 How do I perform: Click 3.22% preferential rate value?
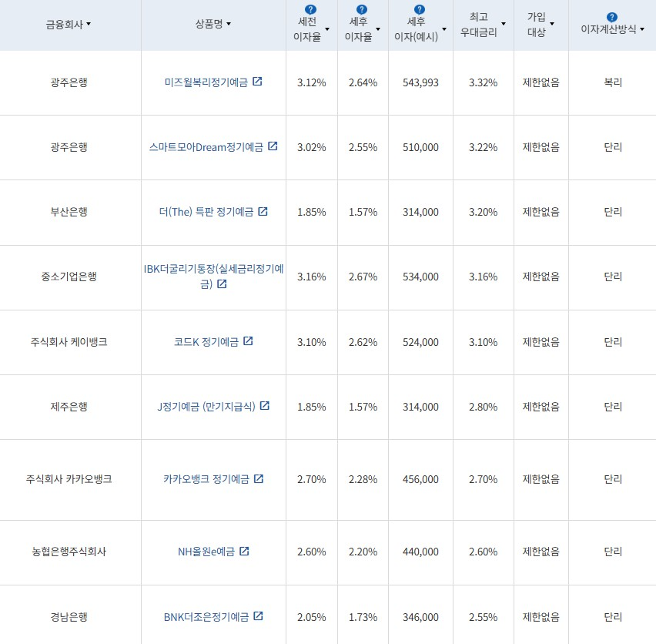(484, 147)
